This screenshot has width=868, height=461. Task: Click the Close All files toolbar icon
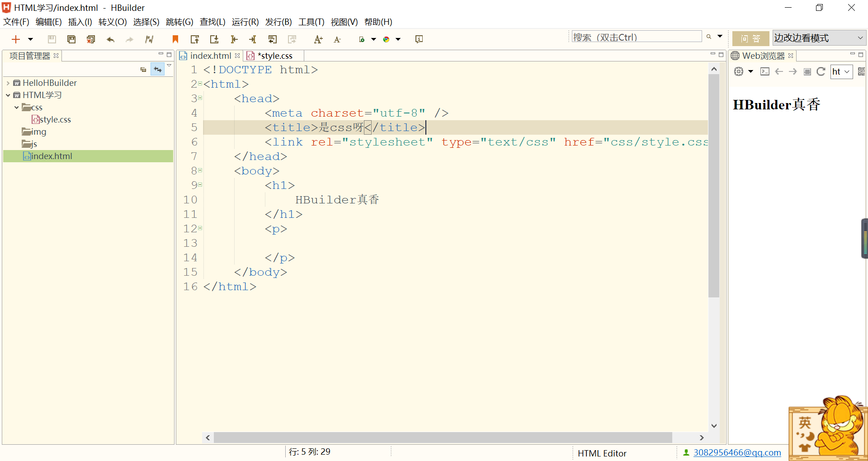coord(91,39)
